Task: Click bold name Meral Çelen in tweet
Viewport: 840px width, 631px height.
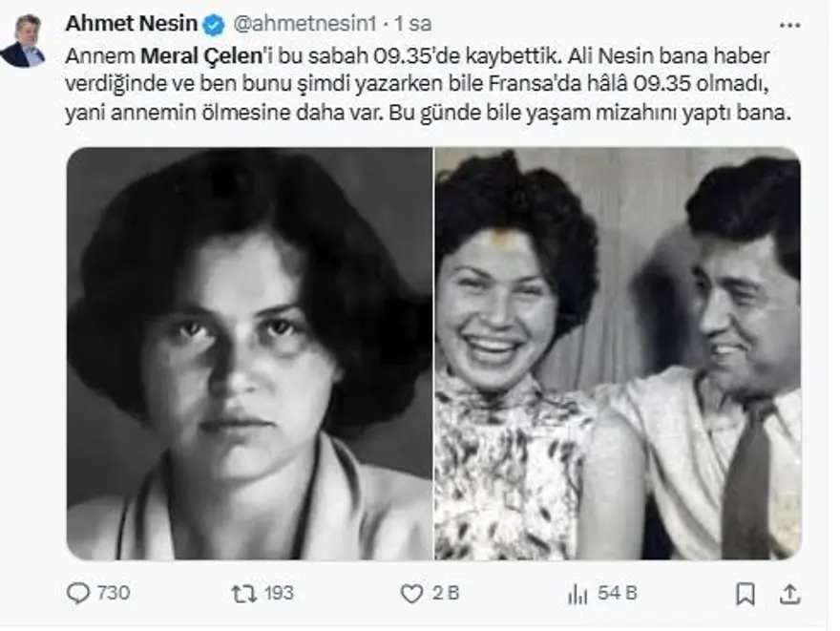Action: (200, 55)
